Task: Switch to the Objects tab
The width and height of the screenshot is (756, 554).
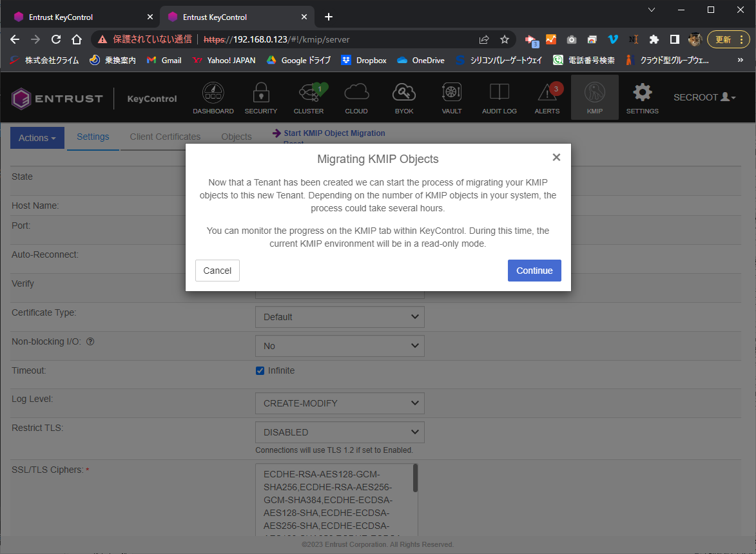Action: click(x=237, y=137)
